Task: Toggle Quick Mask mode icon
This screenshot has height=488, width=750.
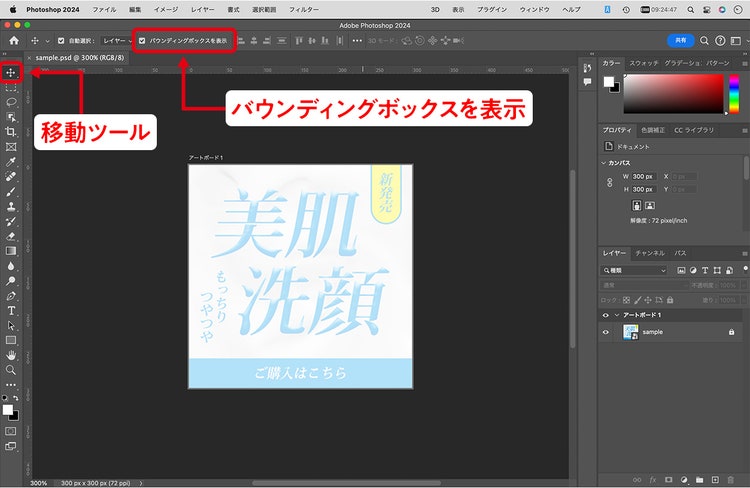Action: coord(11,431)
